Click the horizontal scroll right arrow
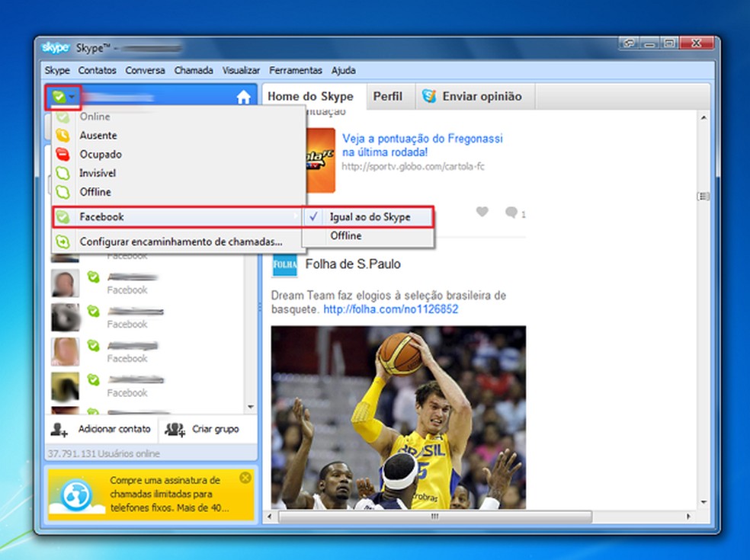Viewport: 750px width, 560px height. coord(688,517)
